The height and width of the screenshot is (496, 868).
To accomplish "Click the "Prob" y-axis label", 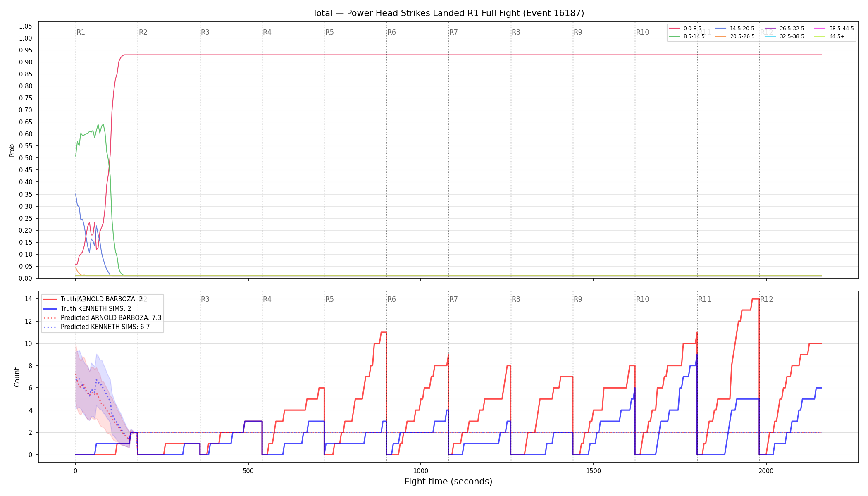I will tap(12, 150).
